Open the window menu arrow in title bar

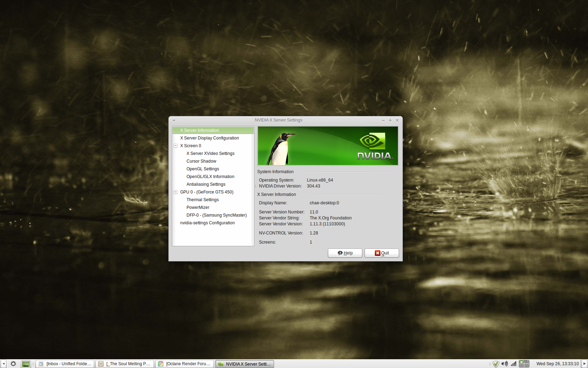point(174,120)
